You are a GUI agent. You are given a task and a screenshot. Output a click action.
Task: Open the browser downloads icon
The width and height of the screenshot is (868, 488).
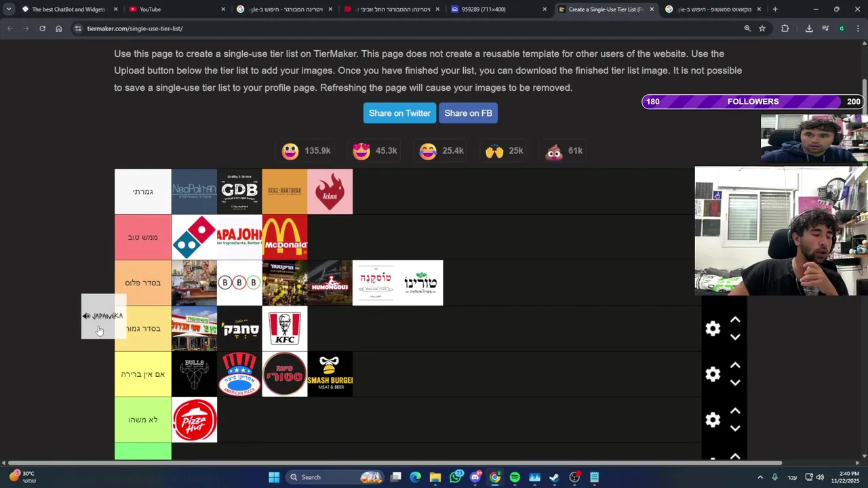(x=809, y=28)
